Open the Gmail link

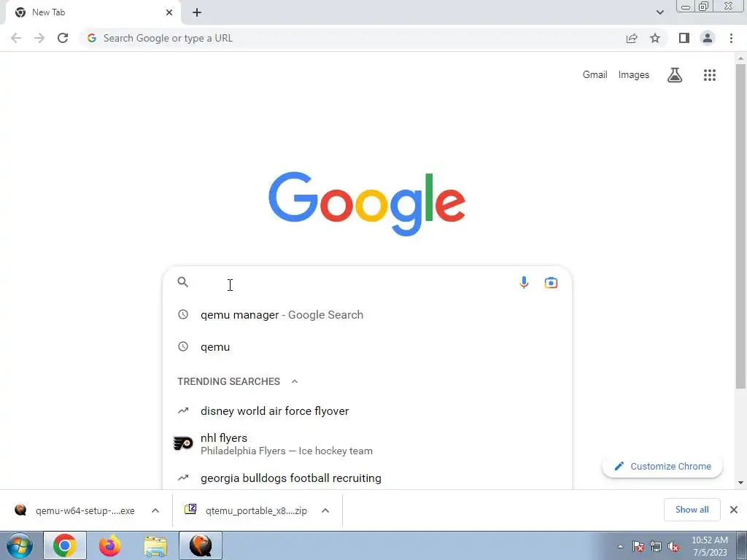pos(595,75)
